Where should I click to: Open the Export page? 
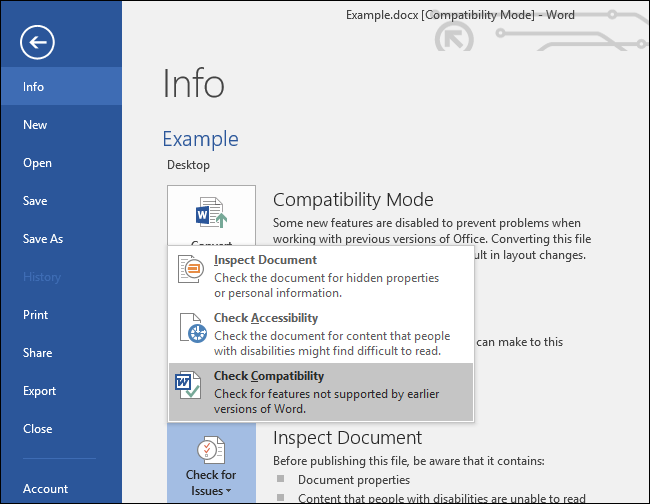40,391
